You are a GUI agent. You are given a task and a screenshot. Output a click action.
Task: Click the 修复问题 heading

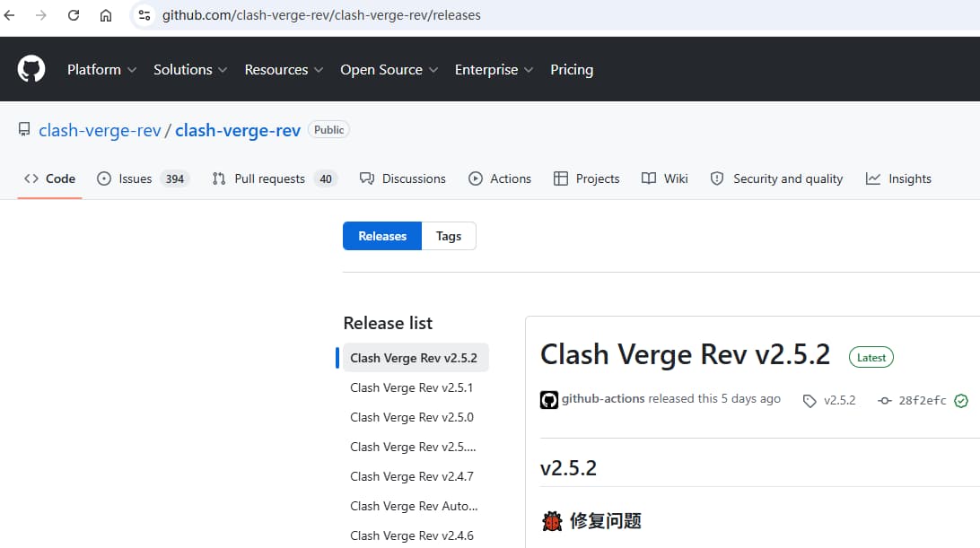pos(606,520)
